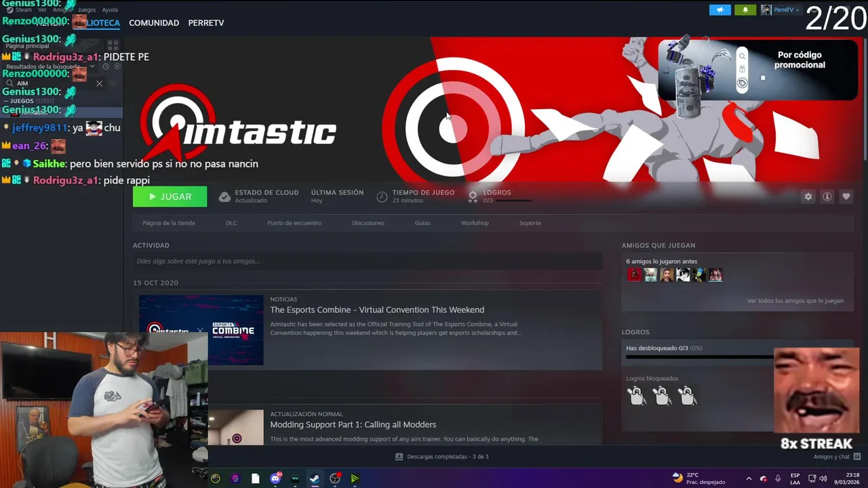
Task: Open the Ver menu
Action: [43, 10]
